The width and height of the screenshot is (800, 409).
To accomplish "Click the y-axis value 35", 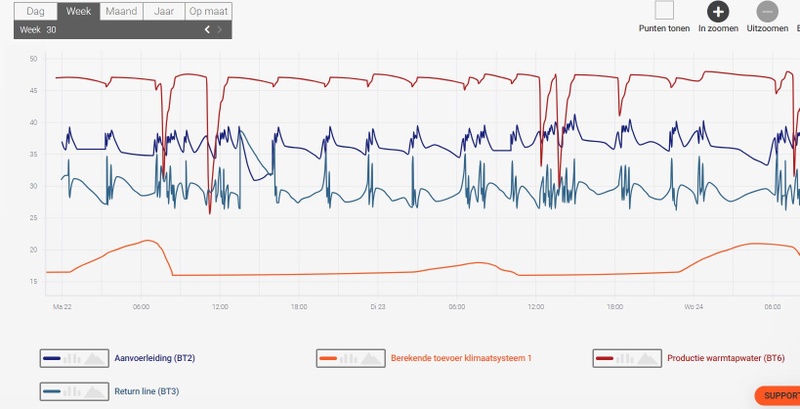I will (34, 155).
